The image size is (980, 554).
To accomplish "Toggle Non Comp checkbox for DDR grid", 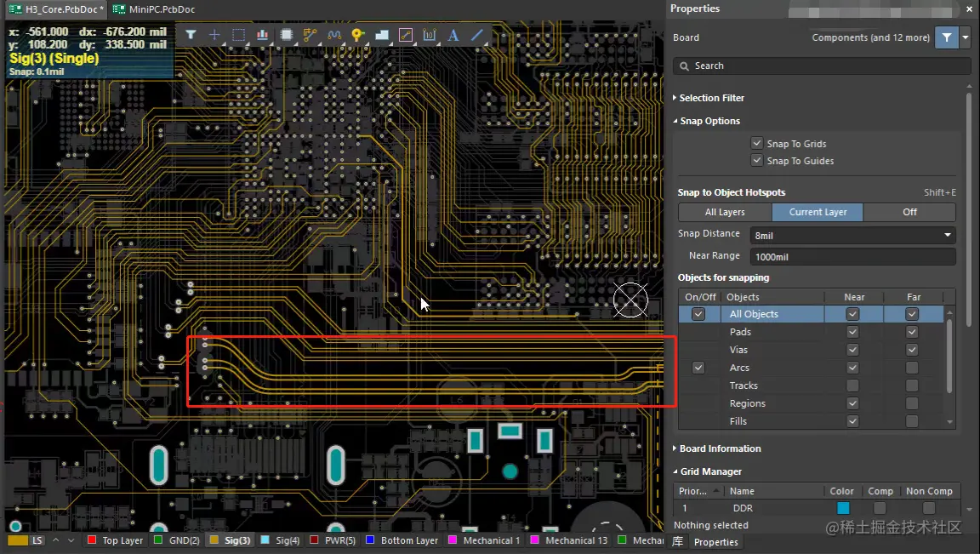I will click(929, 508).
